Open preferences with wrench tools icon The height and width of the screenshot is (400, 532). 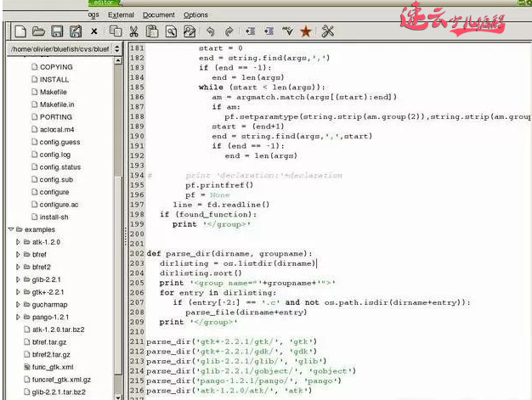(328, 31)
